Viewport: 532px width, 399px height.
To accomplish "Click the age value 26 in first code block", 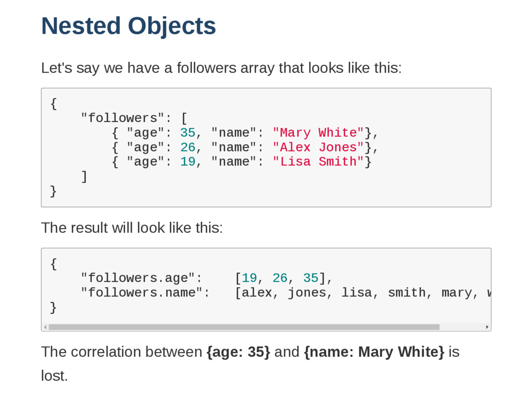I will click(x=188, y=147).
